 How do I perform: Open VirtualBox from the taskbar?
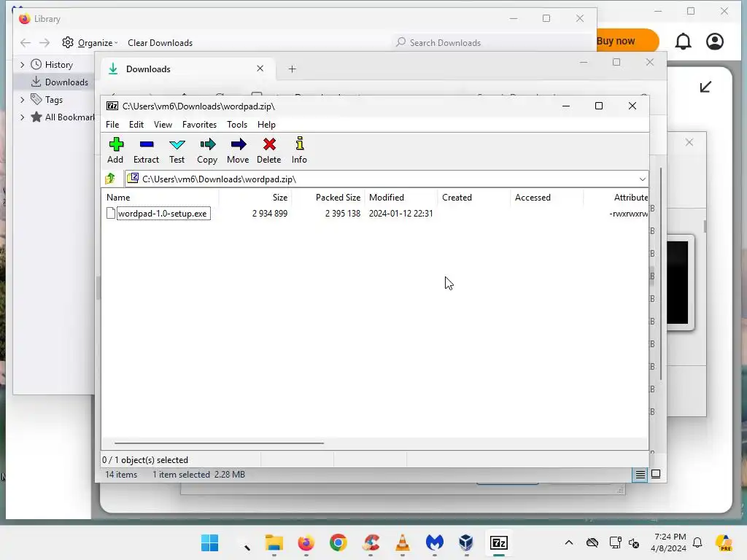click(x=466, y=542)
